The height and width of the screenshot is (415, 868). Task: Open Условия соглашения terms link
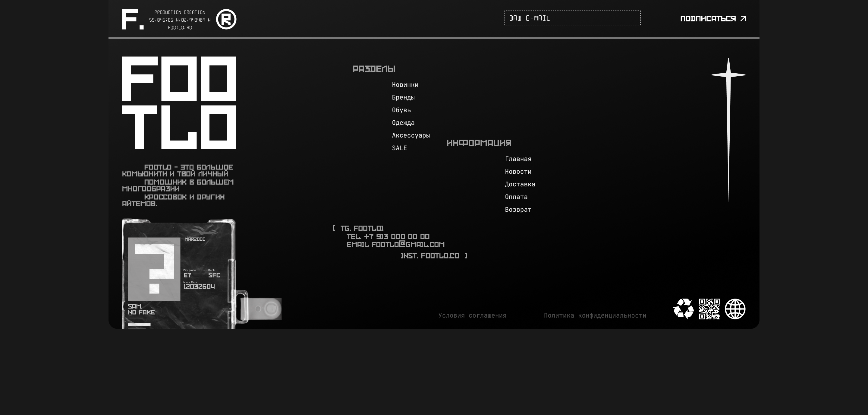[x=472, y=315]
